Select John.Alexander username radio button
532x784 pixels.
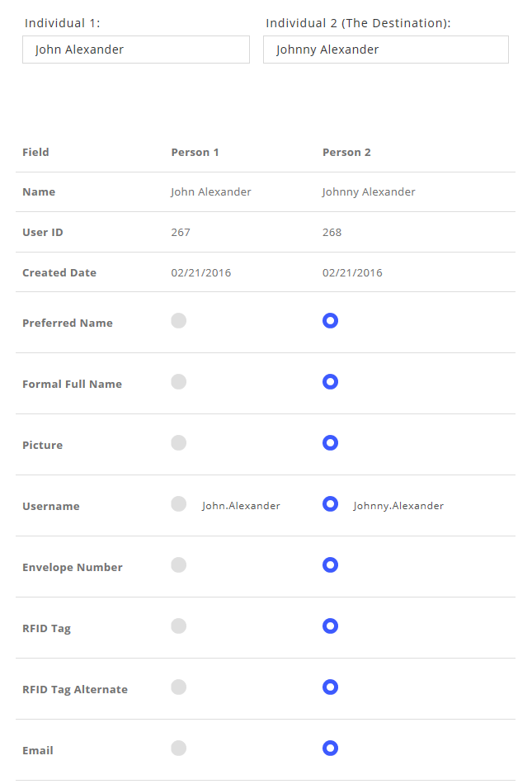(179, 504)
